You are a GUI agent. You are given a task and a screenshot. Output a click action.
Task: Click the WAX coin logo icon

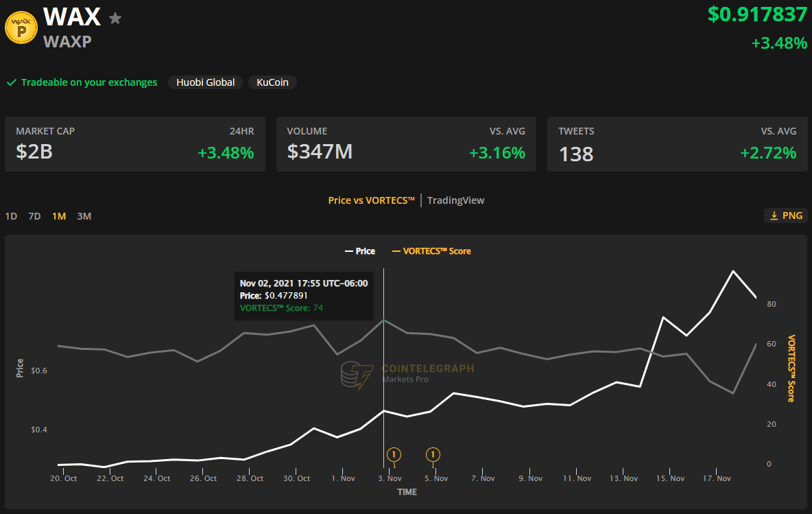pyautogui.click(x=21, y=28)
